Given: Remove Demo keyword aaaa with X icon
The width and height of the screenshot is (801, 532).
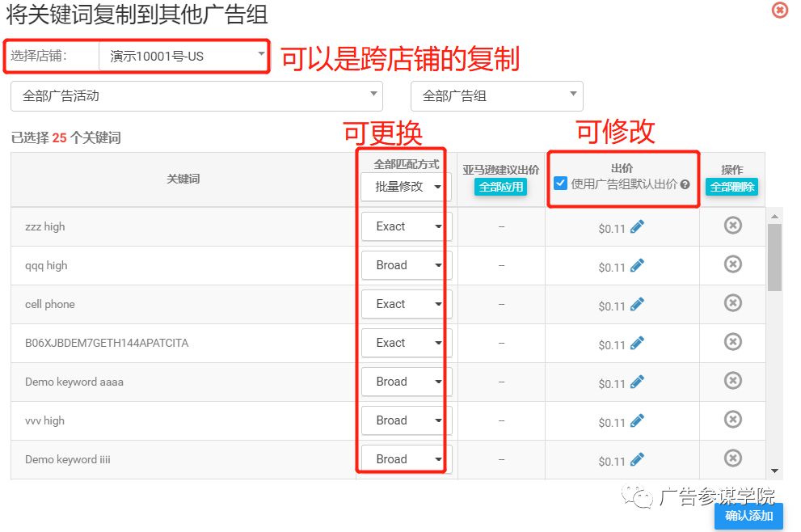Looking at the screenshot, I should (733, 381).
